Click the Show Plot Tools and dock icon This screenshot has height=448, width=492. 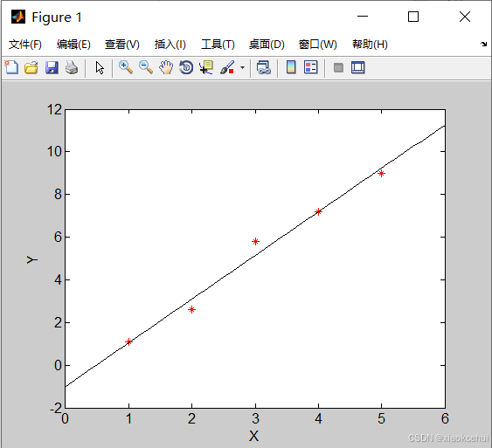coord(358,67)
